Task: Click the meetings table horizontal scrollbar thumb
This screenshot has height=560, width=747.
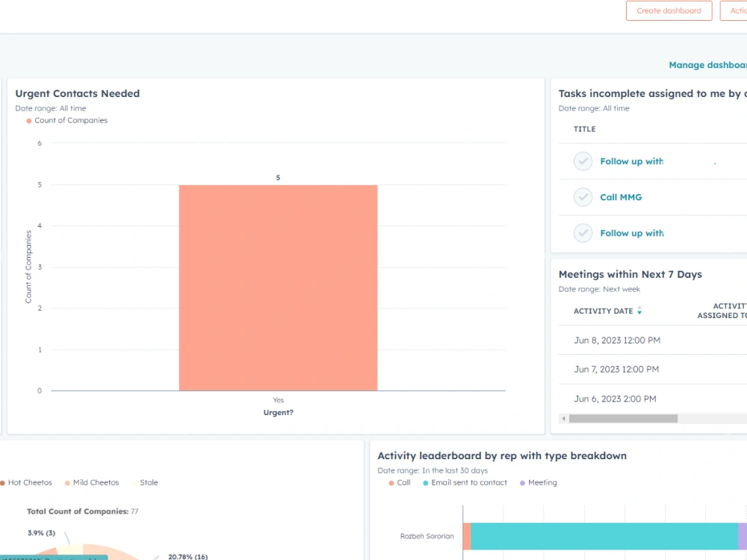Action: pyautogui.click(x=623, y=419)
